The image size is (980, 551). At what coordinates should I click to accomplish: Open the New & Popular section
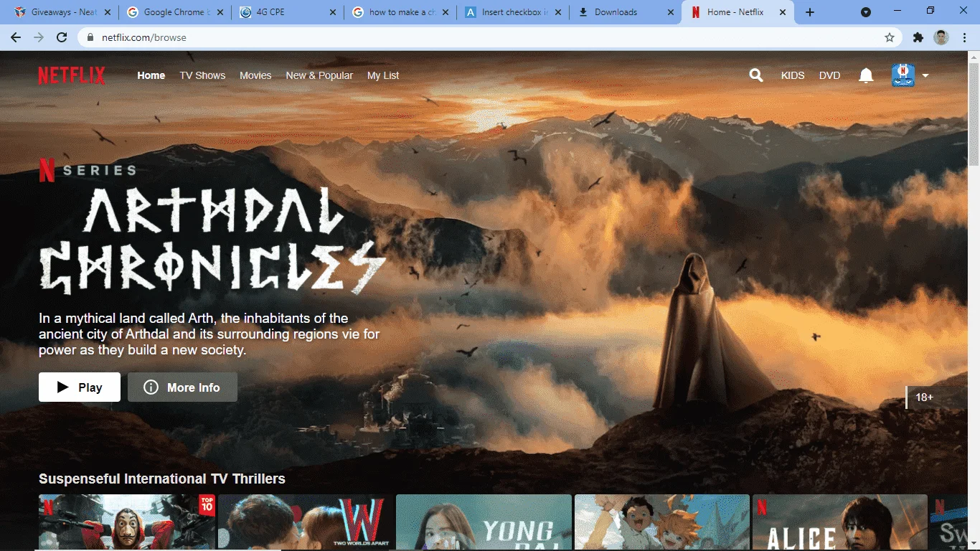click(x=319, y=75)
